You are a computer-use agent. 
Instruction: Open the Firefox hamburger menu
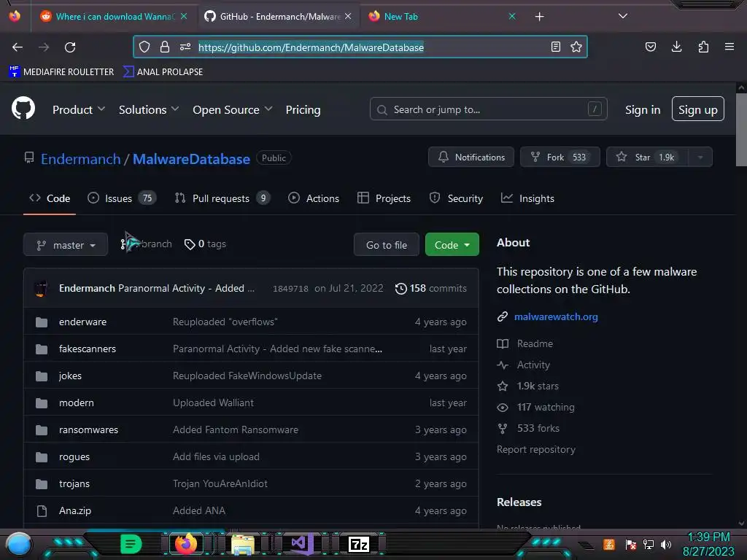729,47
